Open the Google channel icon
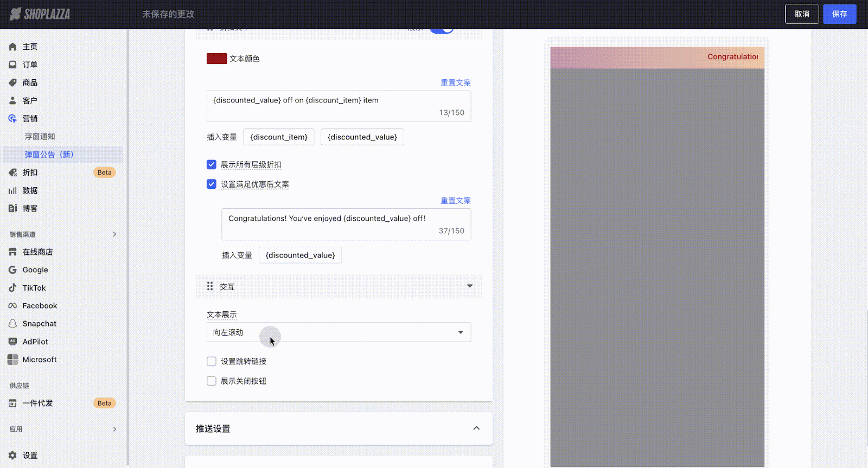Viewport: 868px width, 468px height. point(12,270)
